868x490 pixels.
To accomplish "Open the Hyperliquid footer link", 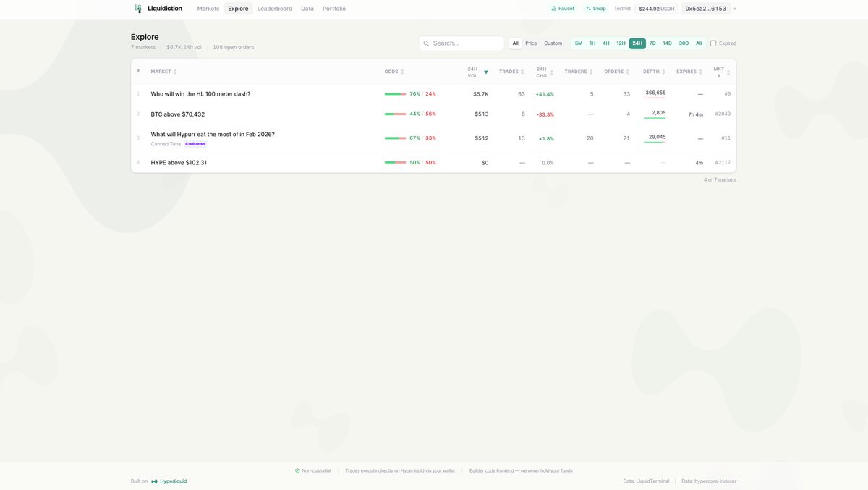I will point(169,481).
